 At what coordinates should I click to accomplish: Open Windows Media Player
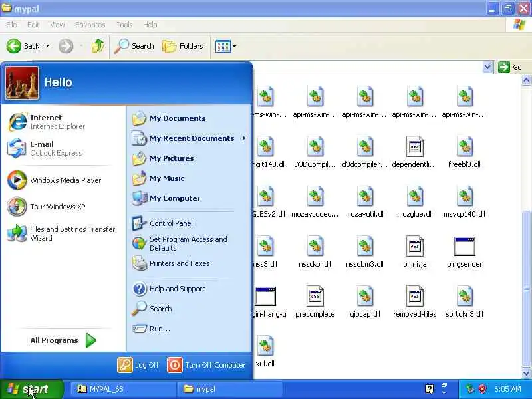(55, 180)
